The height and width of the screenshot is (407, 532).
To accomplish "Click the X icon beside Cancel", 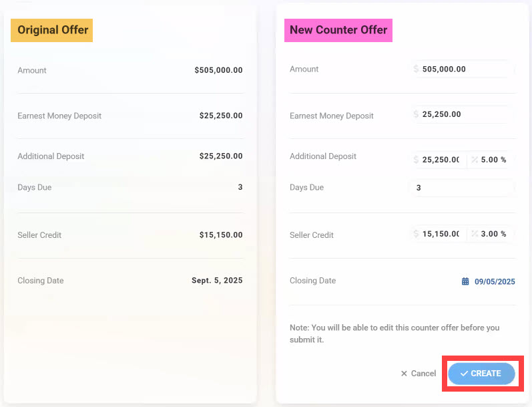I will pos(404,374).
